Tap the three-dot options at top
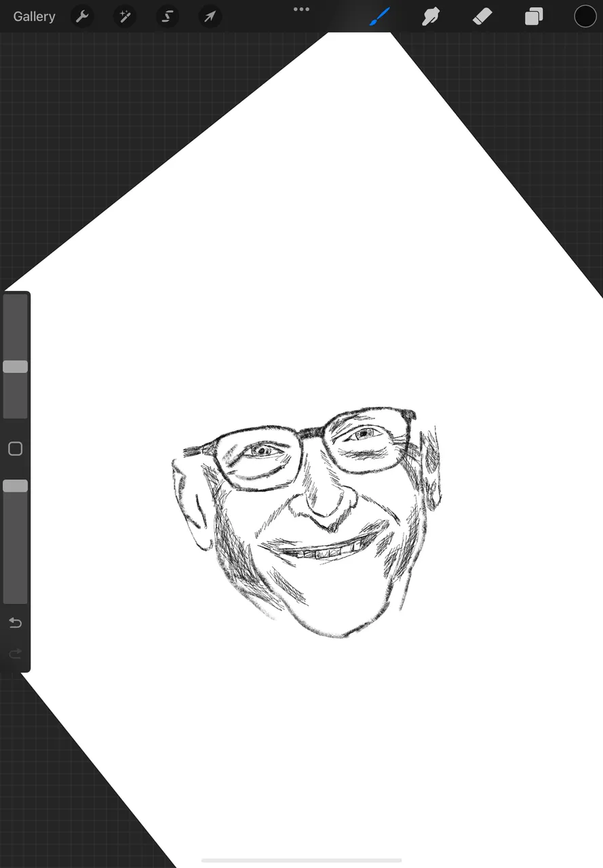The image size is (603, 868). coord(301,9)
